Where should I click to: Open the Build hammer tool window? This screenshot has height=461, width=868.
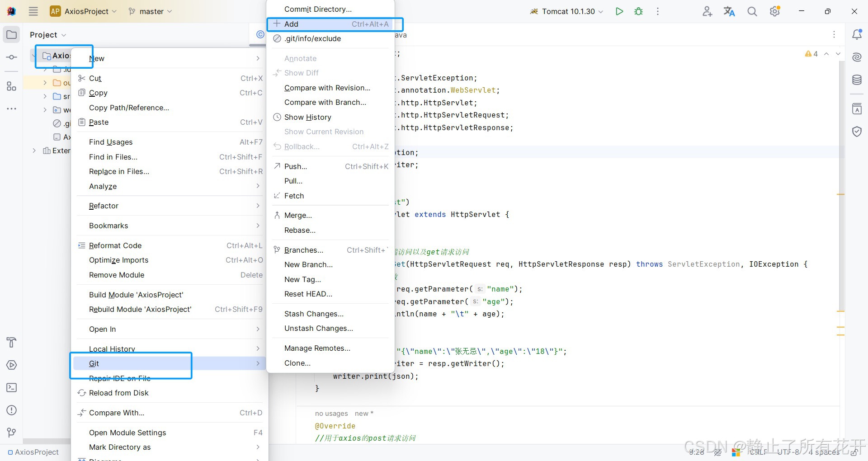12,342
